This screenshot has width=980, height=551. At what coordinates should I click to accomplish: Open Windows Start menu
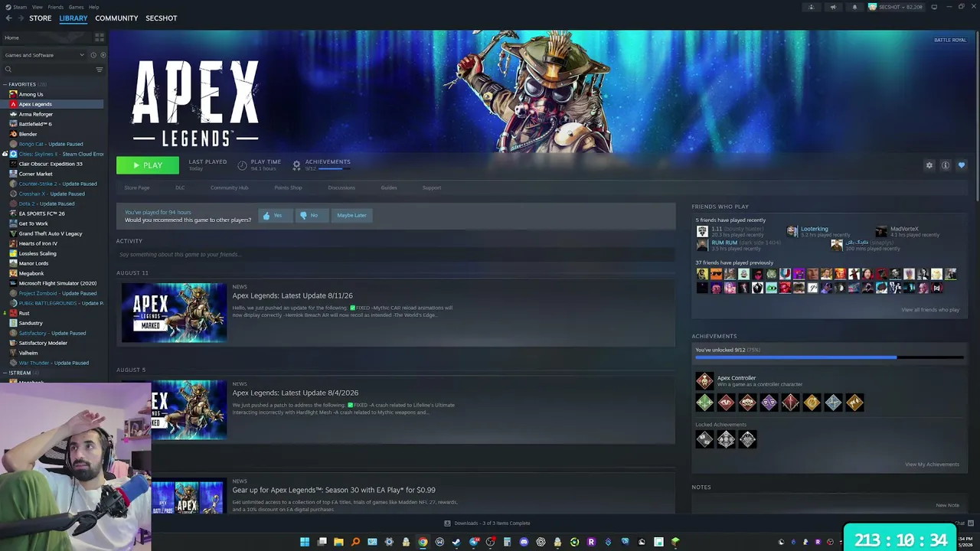(305, 543)
